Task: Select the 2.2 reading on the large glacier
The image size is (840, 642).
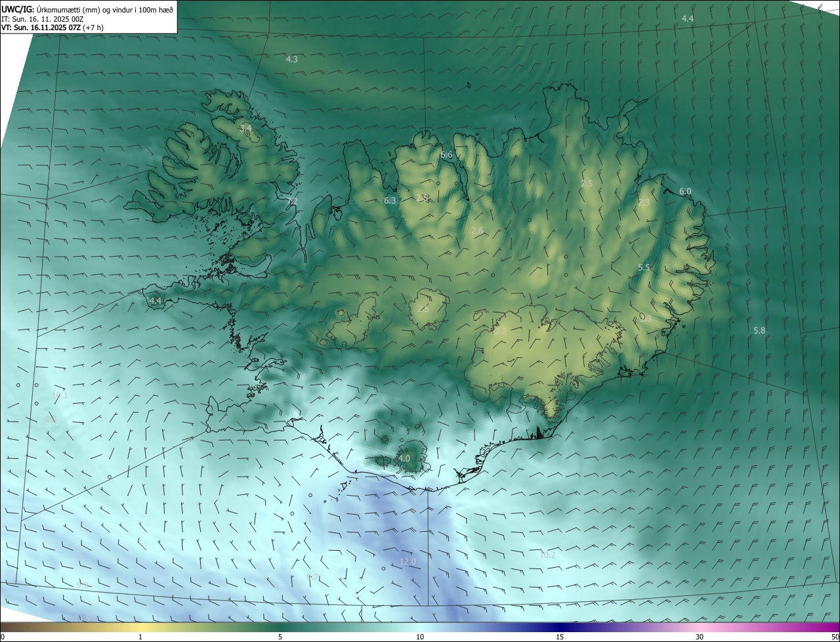Action: click(x=501, y=332)
